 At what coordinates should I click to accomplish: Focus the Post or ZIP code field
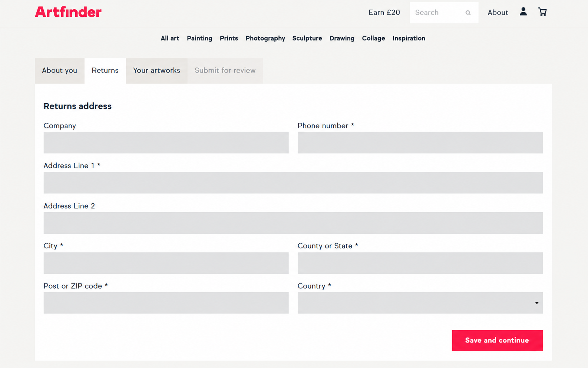(x=166, y=303)
